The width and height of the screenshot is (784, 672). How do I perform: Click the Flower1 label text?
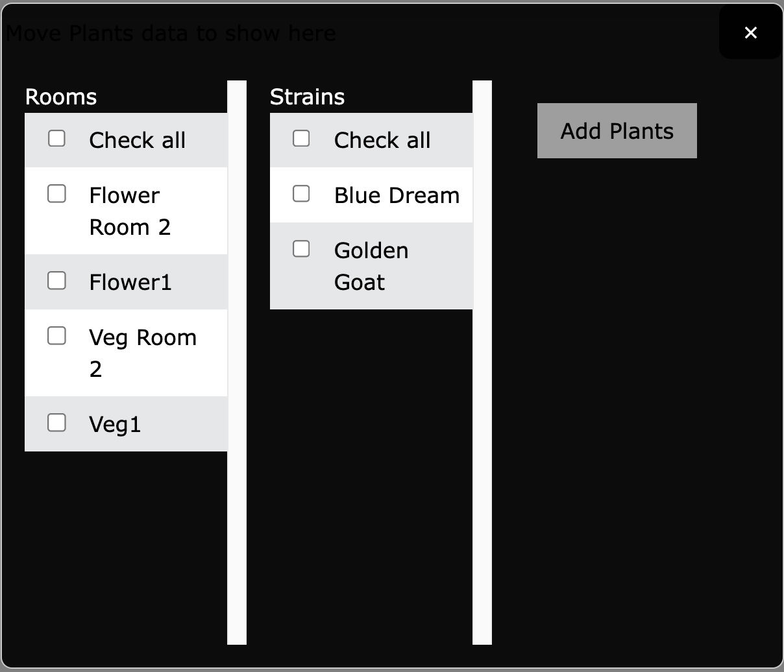coord(130,282)
